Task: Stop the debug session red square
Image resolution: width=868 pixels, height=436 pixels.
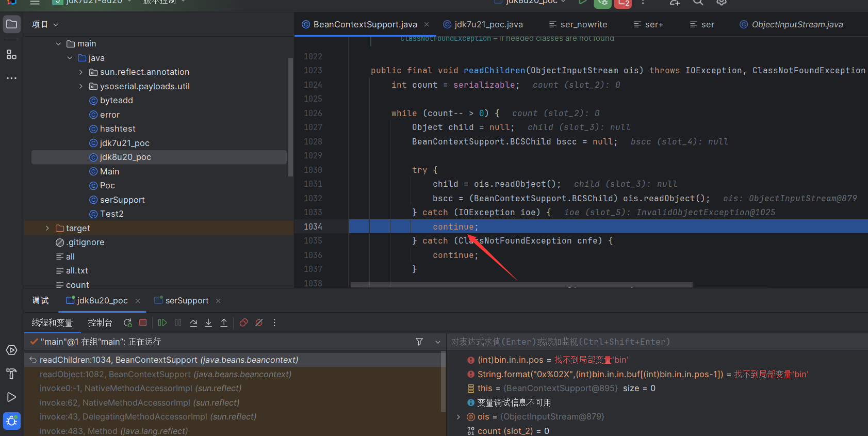Action: point(143,322)
